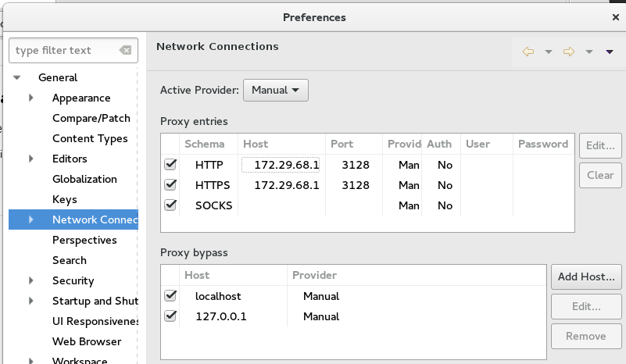Open the Keys preferences page
Viewport: 626px width, 364px height.
point(65,199)
